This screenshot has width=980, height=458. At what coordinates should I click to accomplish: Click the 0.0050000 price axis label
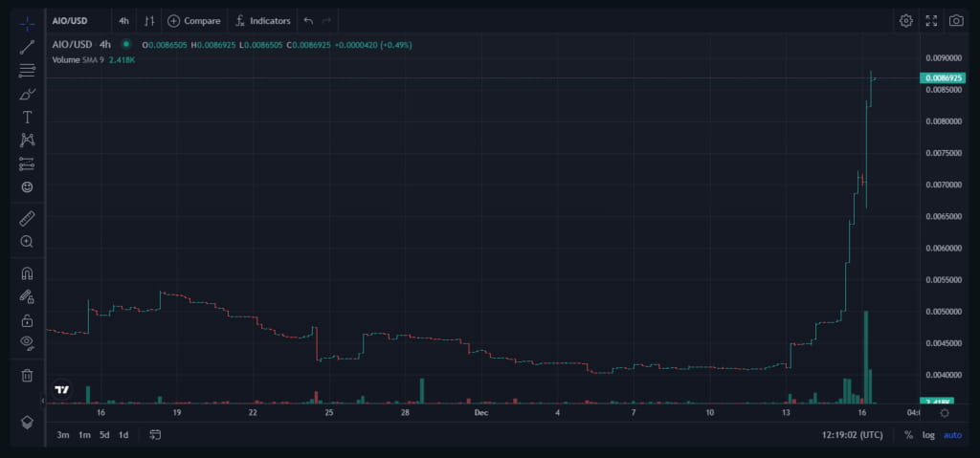click(x=943, y=312)
